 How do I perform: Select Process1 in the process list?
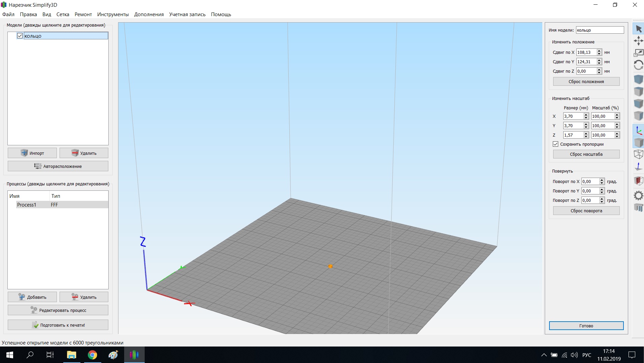pos(27,205)
